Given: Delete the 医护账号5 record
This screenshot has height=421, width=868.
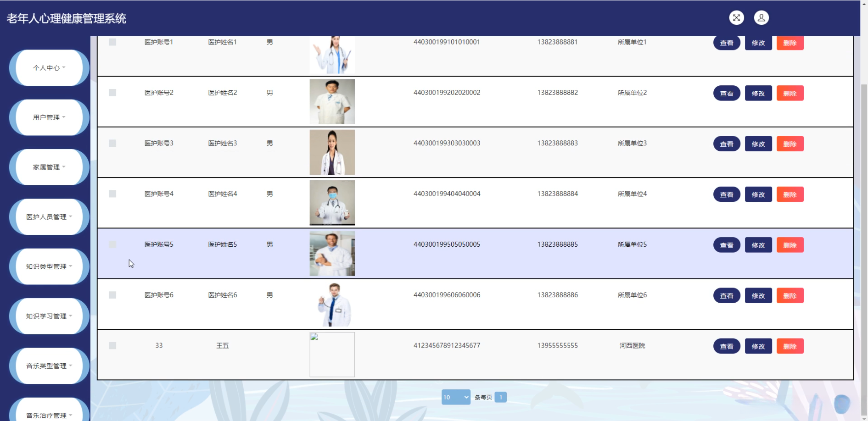Looking at the screenshot, I should (790, 245).
